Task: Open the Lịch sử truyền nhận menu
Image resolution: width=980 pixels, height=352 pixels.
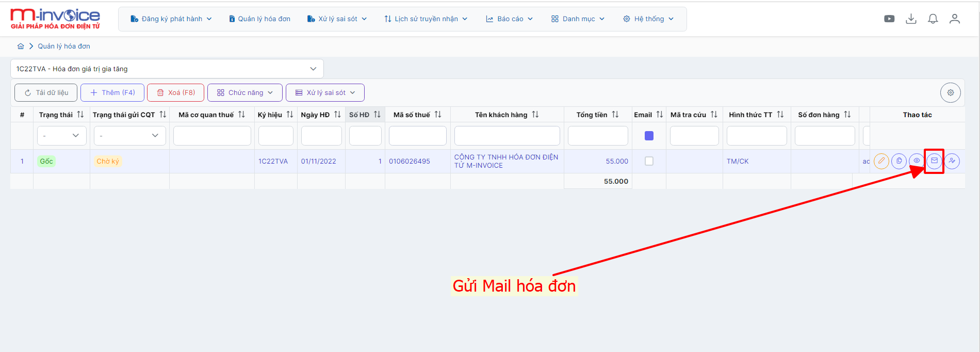Action: [x=426, y=19]
